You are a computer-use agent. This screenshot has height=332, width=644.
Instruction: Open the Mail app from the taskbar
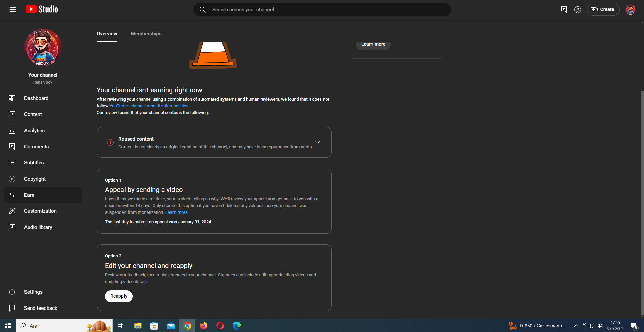click(x=171, y=326)
